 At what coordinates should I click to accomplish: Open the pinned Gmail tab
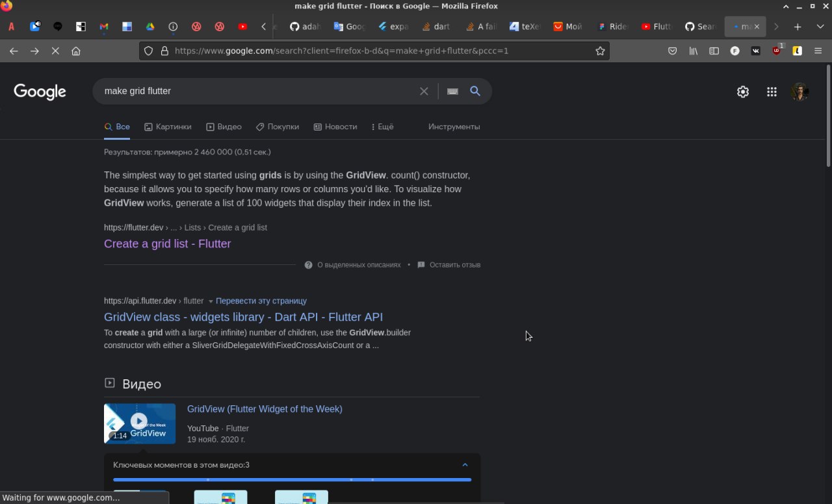[x=104, y=27]
